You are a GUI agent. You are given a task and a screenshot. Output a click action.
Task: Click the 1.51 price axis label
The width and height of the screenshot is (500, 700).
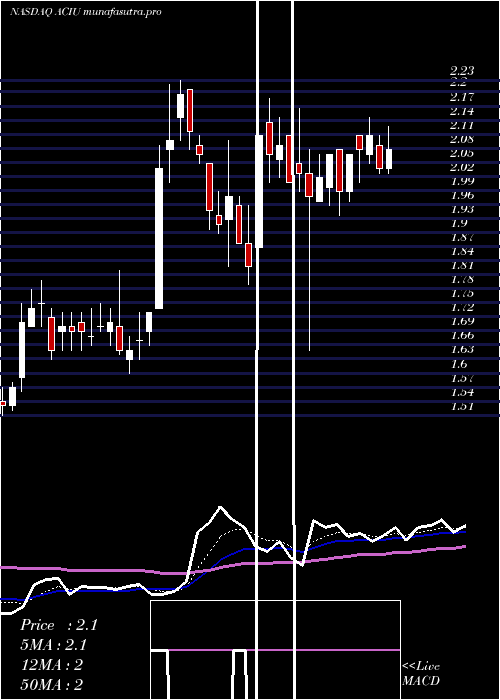click(462, 406)
